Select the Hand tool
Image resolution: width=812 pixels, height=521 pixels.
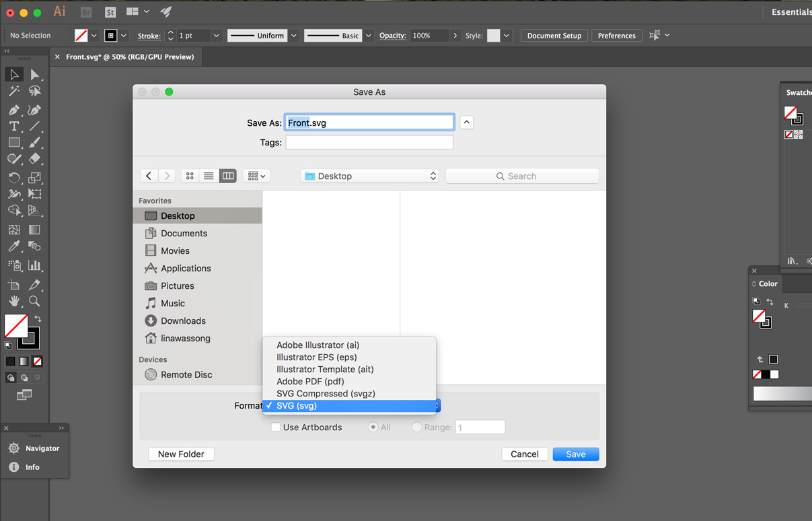click(14, 301)
